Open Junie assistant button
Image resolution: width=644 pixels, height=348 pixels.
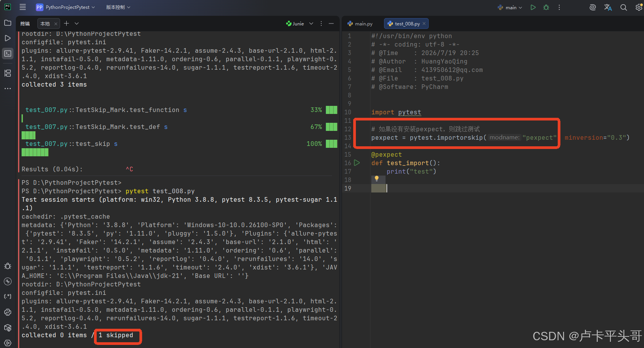(x=295, y=23)
